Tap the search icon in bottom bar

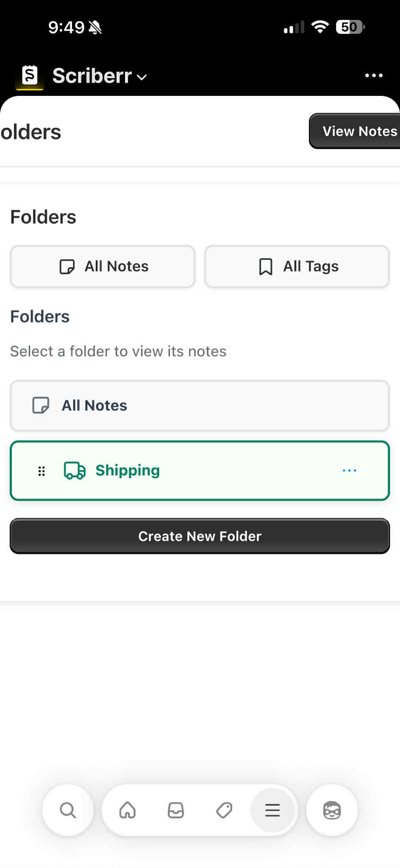[x=68, y=810]
